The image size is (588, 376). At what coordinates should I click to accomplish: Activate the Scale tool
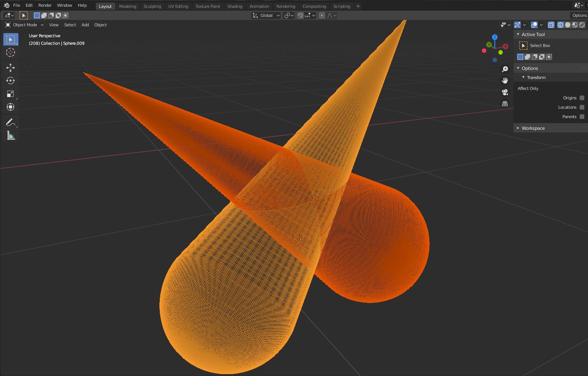(11, 94)
